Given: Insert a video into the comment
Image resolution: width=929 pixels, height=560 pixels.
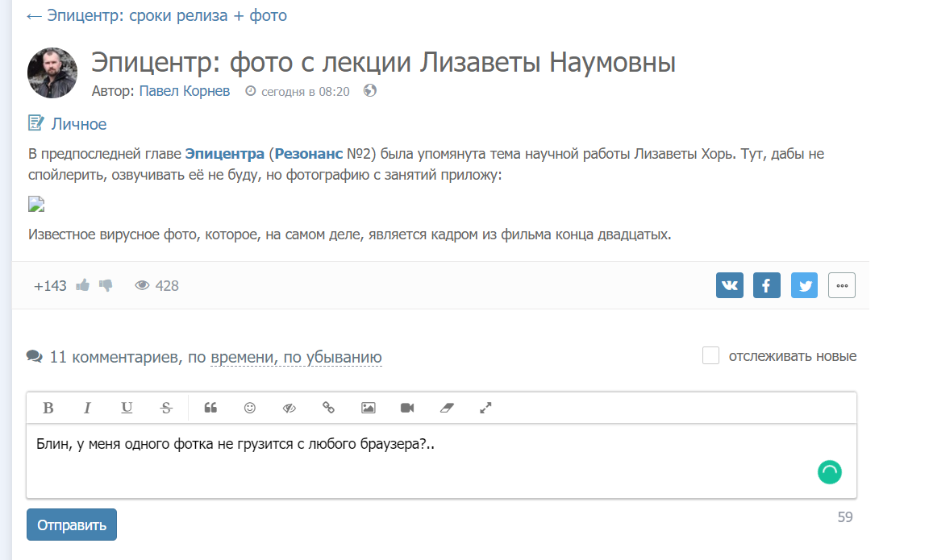Looking at the screenshot, I should point(407,408).
